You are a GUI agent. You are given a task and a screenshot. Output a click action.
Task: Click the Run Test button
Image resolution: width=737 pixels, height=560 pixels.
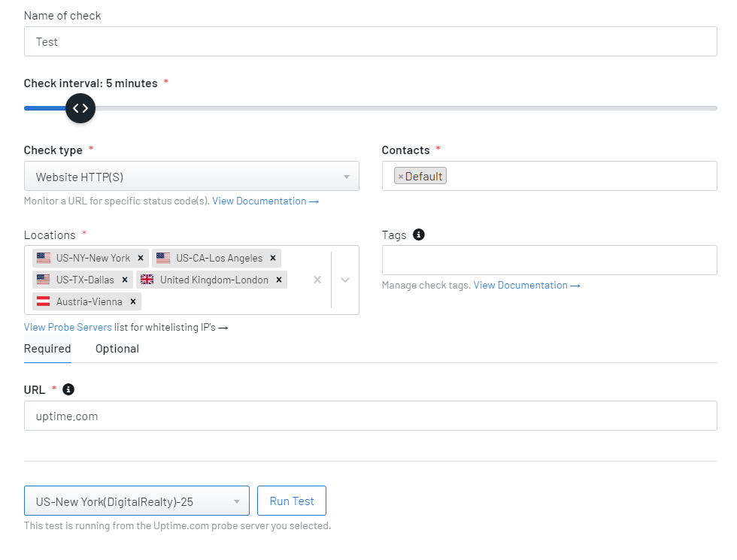(x=292, y=501)
